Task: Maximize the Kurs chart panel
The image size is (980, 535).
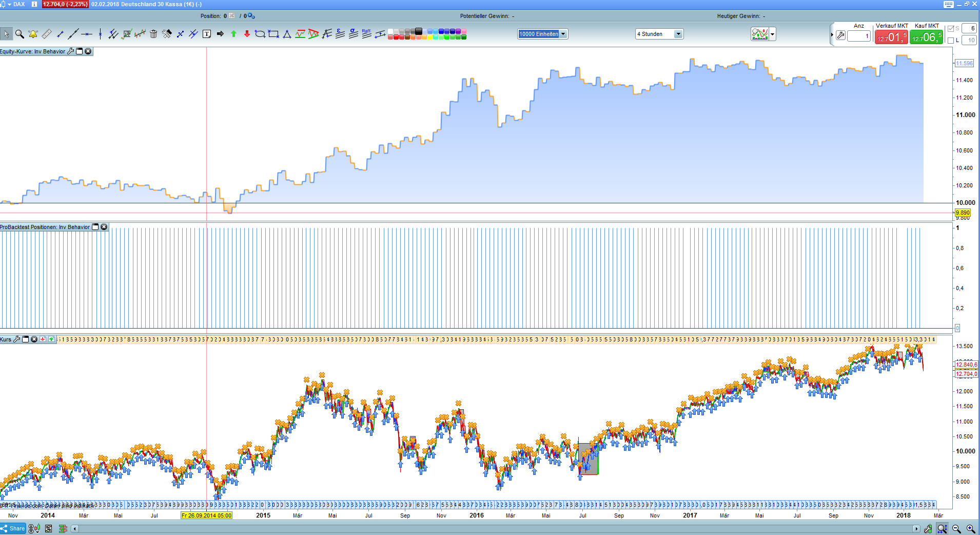Action: point(26,339)
